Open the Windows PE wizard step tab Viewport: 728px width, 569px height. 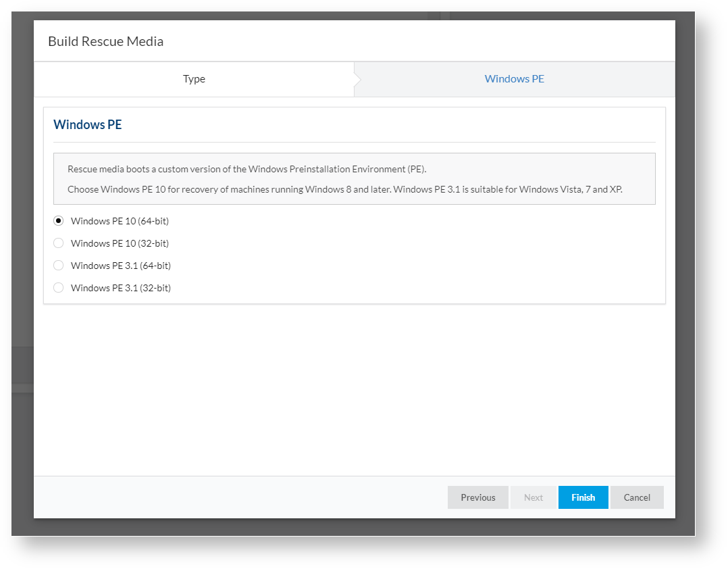(515, 79)
